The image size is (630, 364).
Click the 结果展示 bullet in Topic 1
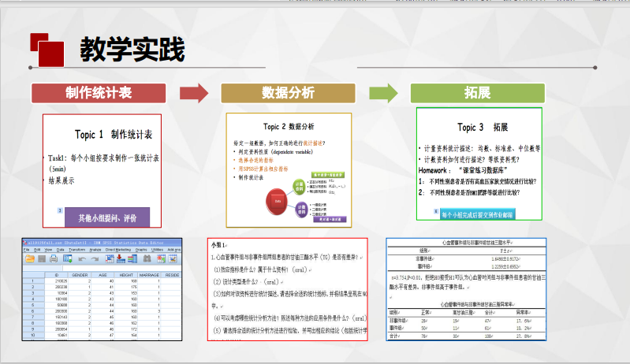pos(62,180)
